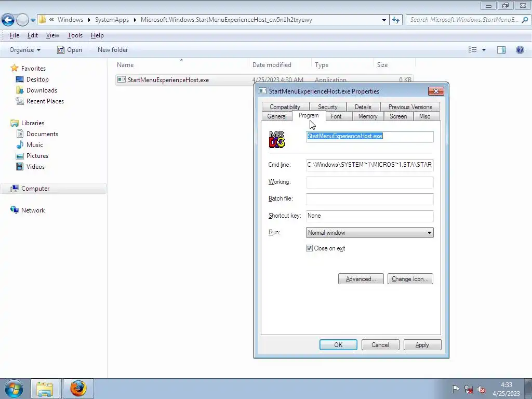Image resolution: width=532 pixels, height=399 pixels.
Task: Click the Shortcut key field
Action: 369,216
